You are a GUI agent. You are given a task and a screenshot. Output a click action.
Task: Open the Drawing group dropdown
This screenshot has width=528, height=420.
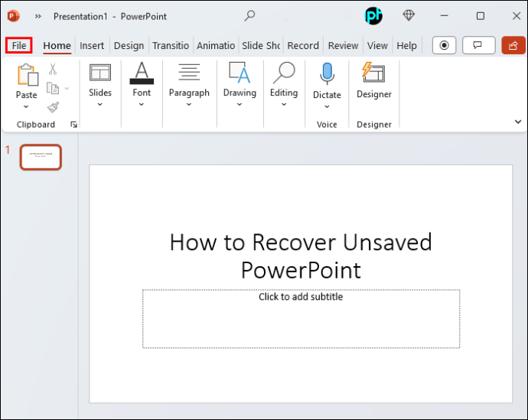point(240,105)
